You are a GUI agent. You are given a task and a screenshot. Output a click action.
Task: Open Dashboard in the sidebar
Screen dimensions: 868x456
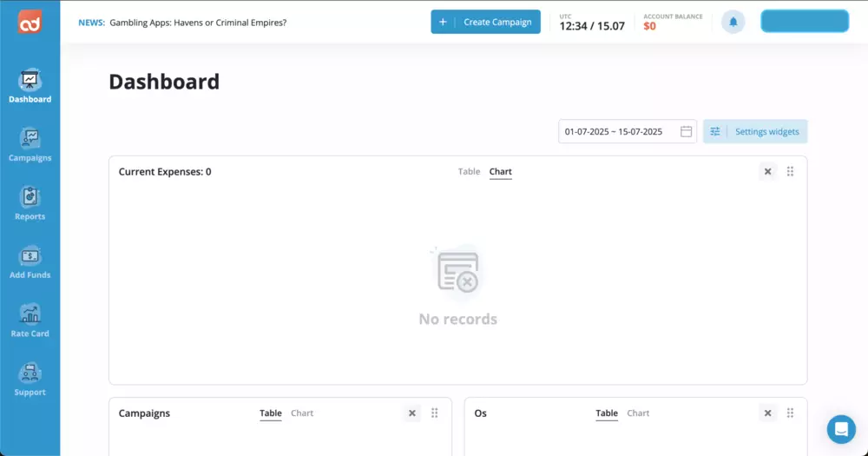tap(30, 87)
